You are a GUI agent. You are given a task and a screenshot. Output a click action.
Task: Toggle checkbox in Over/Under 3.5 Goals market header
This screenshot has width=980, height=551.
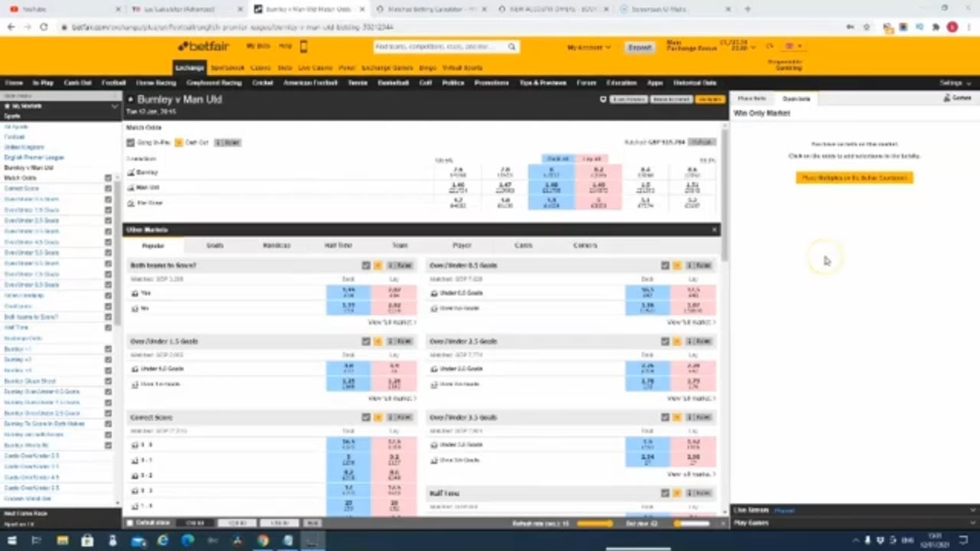point(665,418)
